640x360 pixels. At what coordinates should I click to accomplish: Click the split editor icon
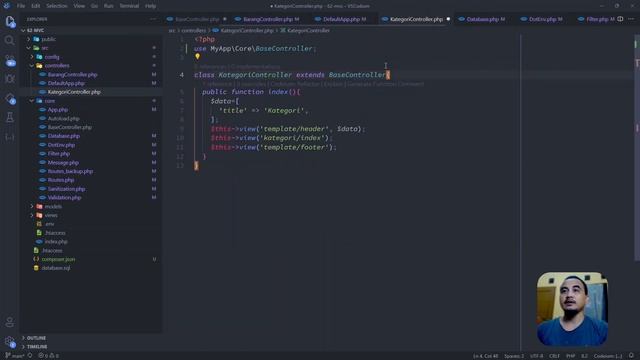click(x=620, y=19)
